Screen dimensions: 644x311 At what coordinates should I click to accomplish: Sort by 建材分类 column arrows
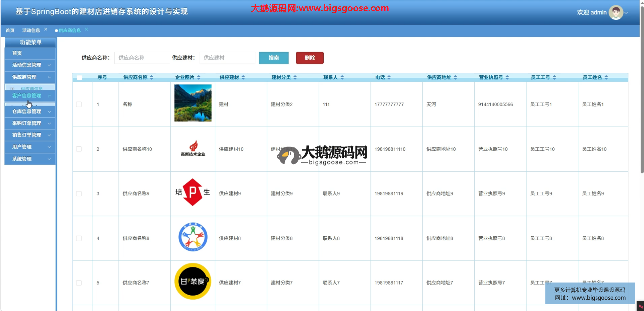point(295,77)
